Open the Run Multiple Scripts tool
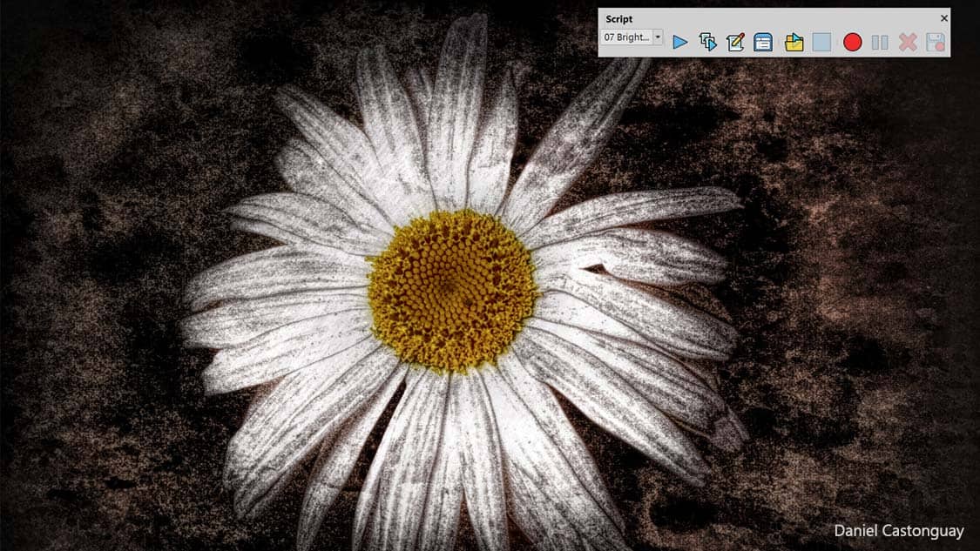 [x=708, y=42]
